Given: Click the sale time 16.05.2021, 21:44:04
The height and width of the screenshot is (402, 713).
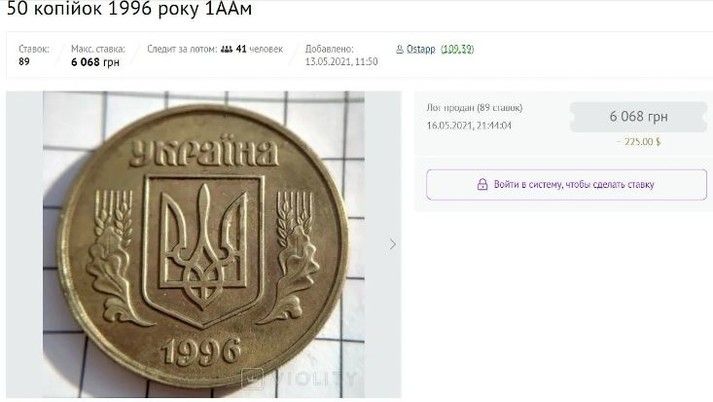Looking at the screenshot, I should tap(469, 126).
